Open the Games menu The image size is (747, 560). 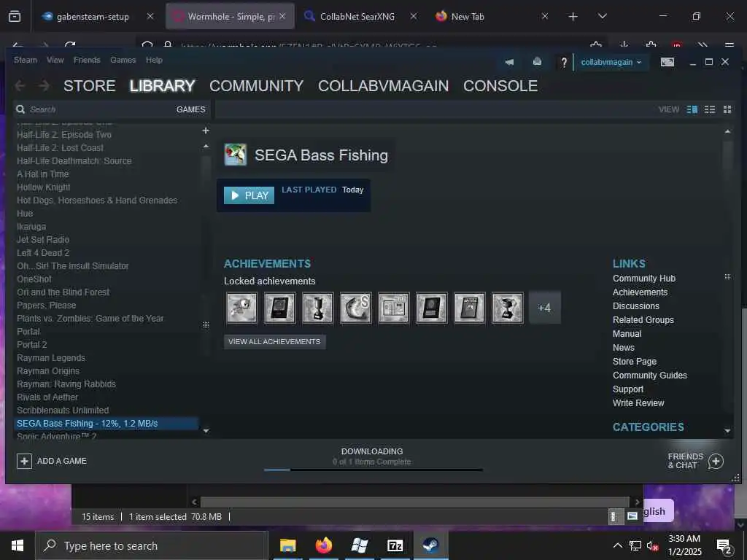pyautogui.click(x=123, y=60)
